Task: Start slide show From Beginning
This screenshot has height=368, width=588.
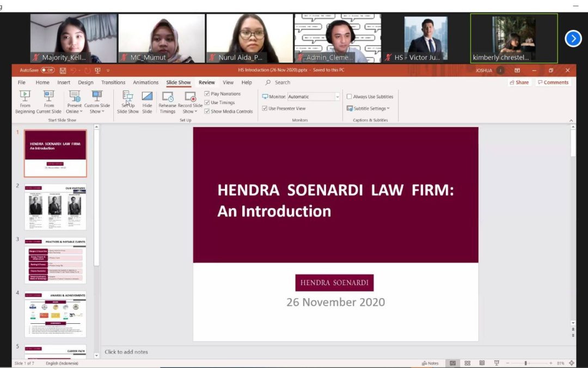Action: point(24,100)
